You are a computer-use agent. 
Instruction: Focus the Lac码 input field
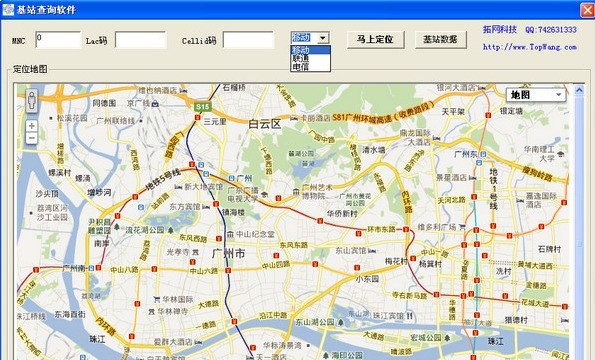click(141, 40)
